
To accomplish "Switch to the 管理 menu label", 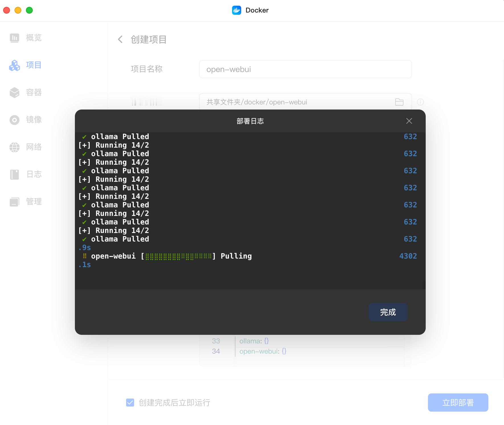I will [34, 201].
